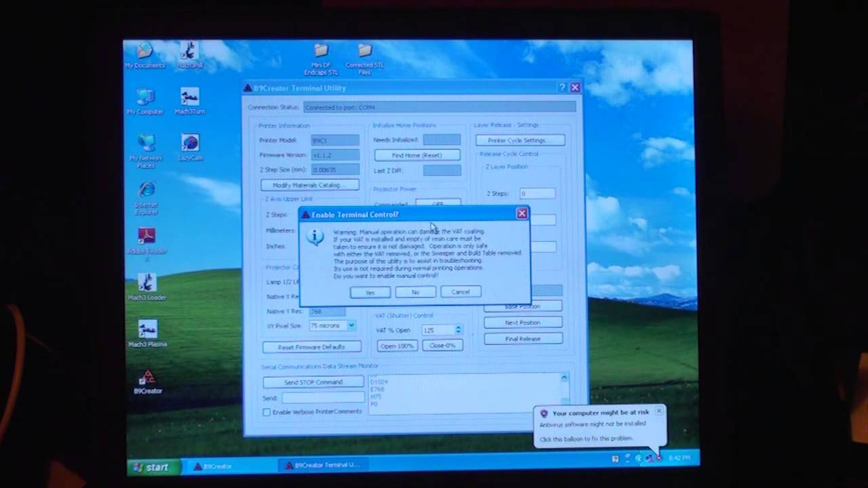The width and height of the screenshot is (868, 488).
Task: Enable Verbose Printer Comments checkbox
Action: point(267,412)
